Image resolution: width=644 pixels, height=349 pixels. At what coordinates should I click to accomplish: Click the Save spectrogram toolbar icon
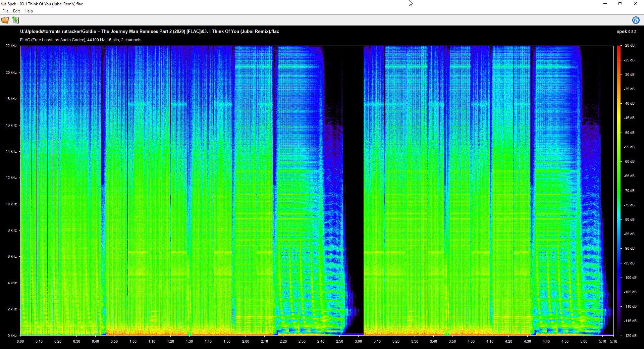click(x=15, y=20)
